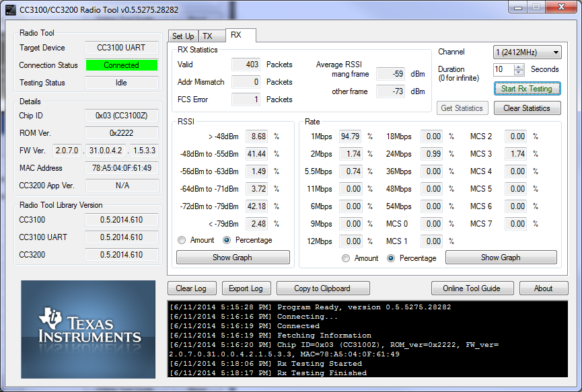Click ROM Ver. field 0x2222
Viewport: 582px width, 392px height.
pos(122,133)
